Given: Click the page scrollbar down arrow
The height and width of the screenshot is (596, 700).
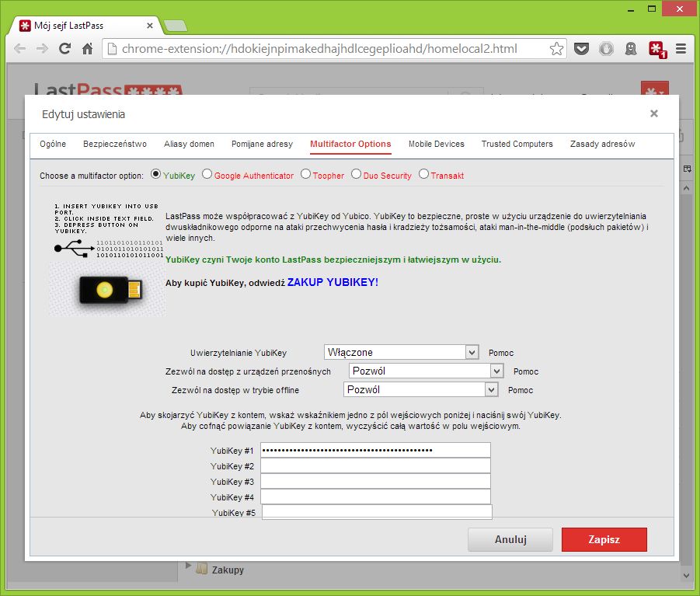Looking at the screenshot, I should (686, 576).
